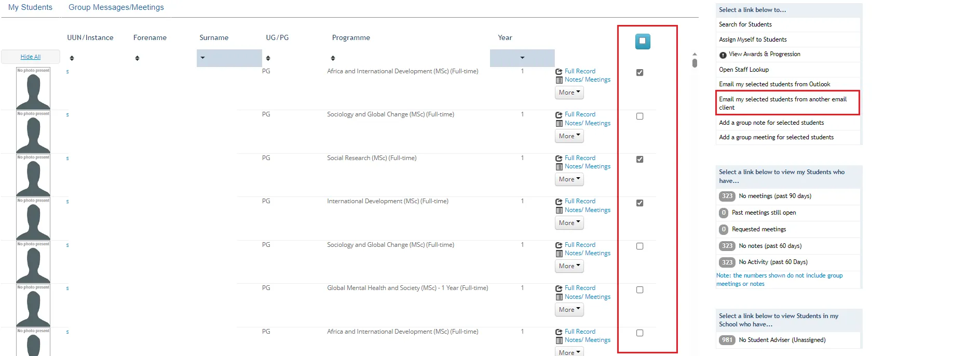Open the Surname filter dropdown

(x=229, y=58)
